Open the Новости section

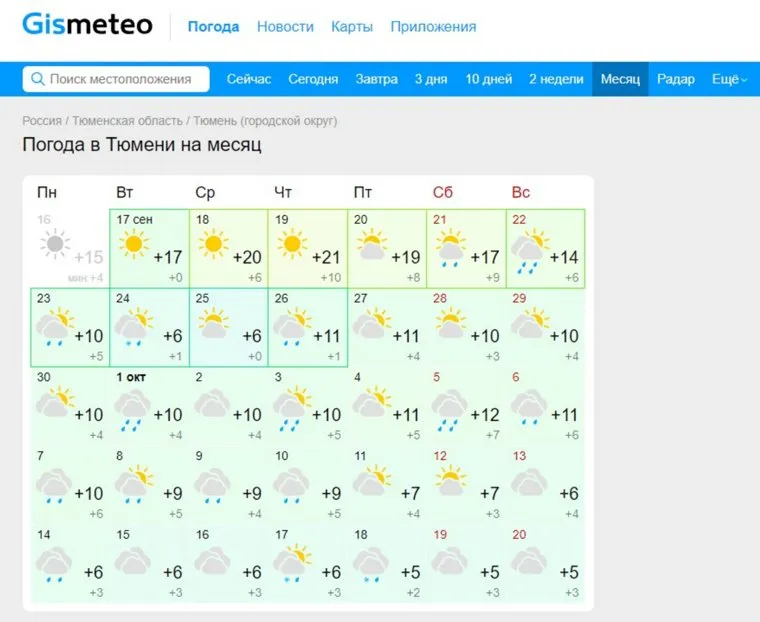tap(285, 27)
